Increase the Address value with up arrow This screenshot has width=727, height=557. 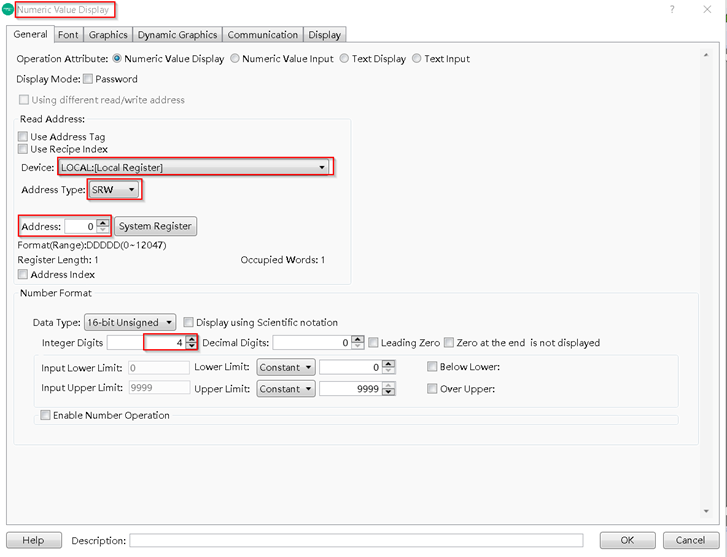(x=103, y=222)
